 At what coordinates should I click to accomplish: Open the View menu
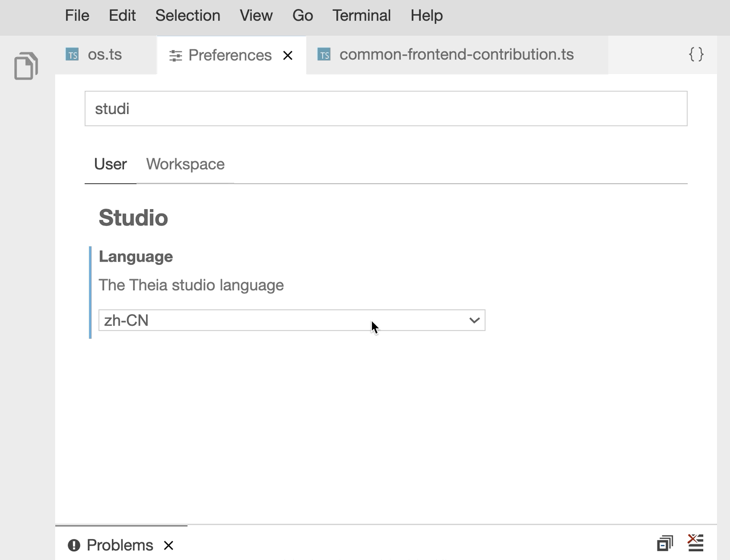(x=256, y=15)
